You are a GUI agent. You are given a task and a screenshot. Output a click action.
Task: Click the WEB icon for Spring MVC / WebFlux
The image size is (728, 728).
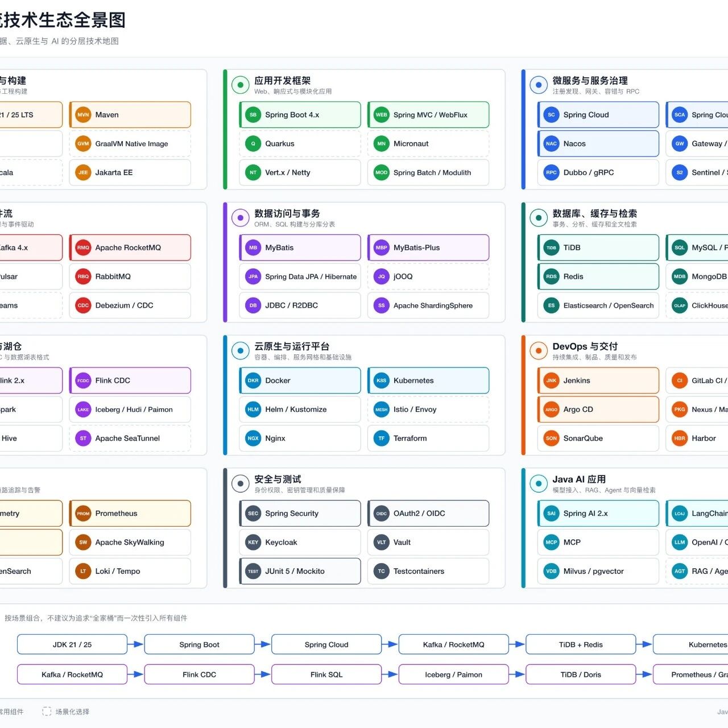pos(382,115)
